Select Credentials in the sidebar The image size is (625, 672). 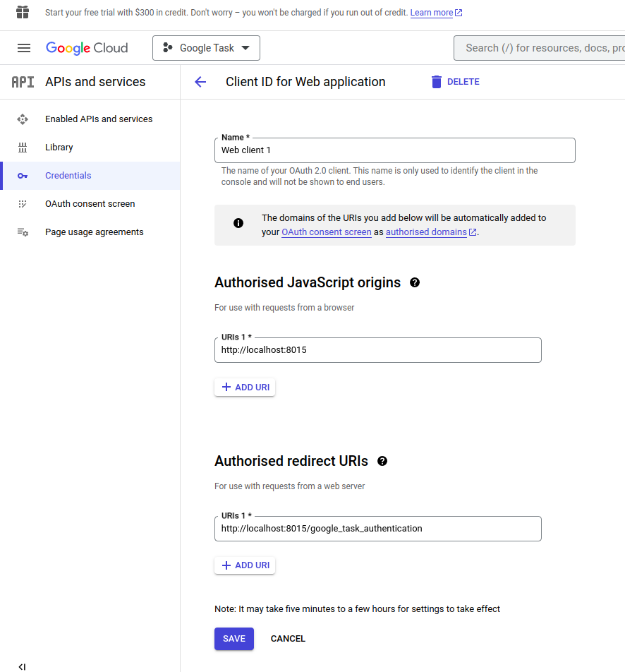click(68, 176)
